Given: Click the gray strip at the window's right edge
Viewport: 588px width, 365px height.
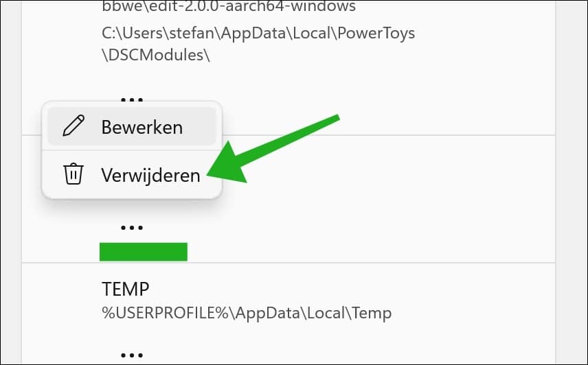Looking at the screenshot, I should 571,182.
